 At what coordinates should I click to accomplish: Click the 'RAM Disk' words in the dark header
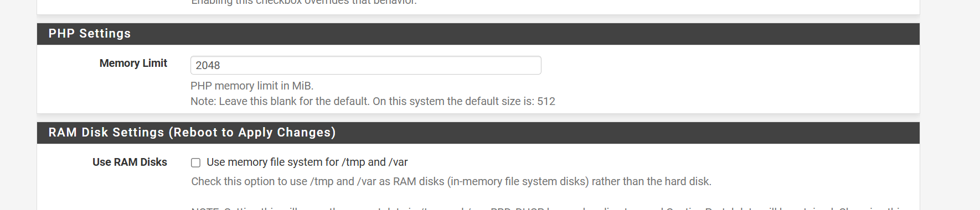pyautogui.click(x=78, y=133)
